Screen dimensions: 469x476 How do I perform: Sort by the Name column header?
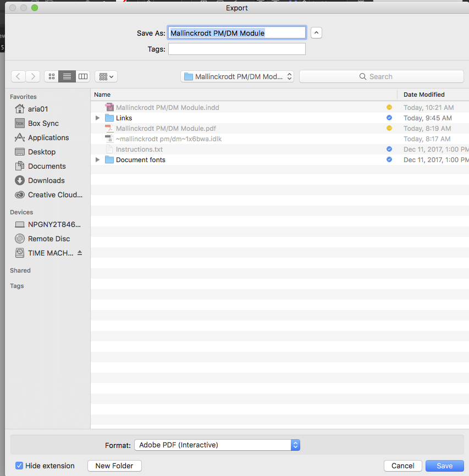244,95
